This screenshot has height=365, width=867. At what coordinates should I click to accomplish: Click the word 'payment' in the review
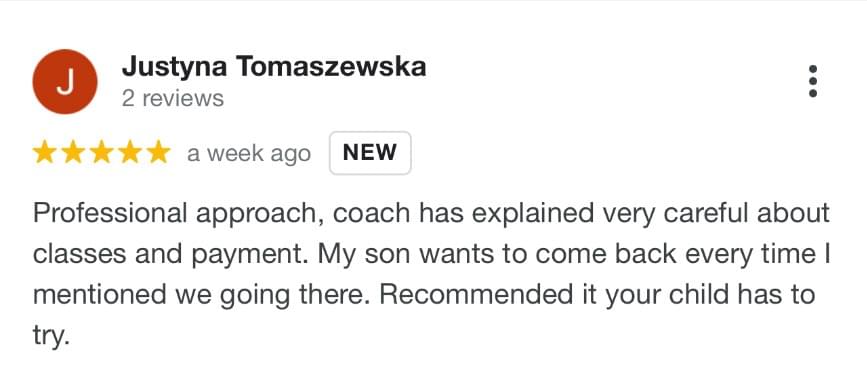click(x=248, y=255)
